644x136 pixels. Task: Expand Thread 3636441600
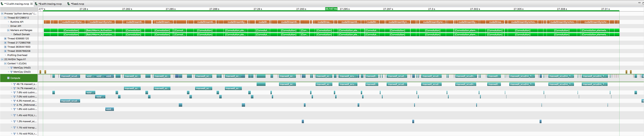[x=5, y=47]
